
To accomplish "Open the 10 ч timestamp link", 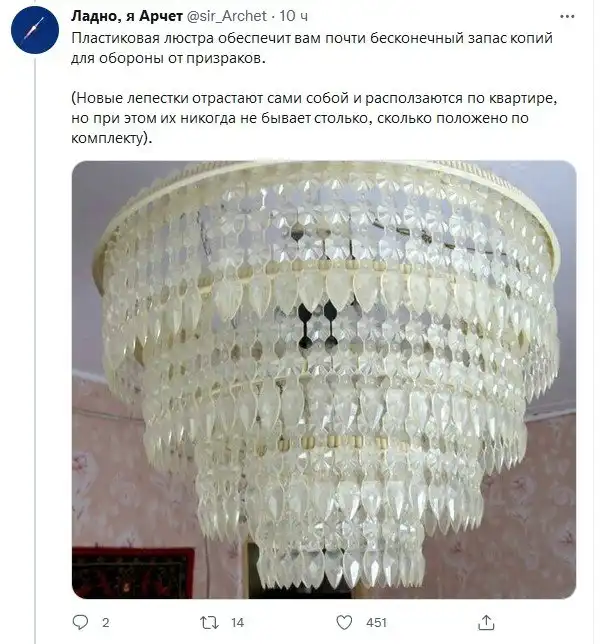I will point(294,16).
